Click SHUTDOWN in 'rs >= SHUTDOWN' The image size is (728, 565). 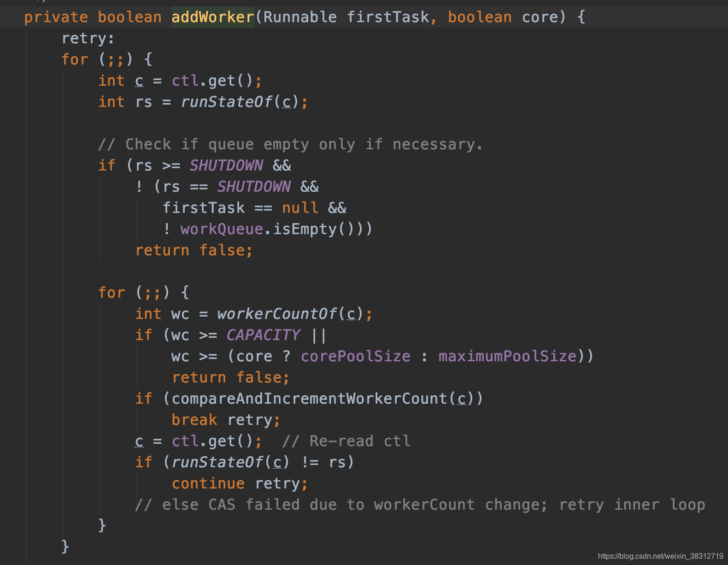226,165
